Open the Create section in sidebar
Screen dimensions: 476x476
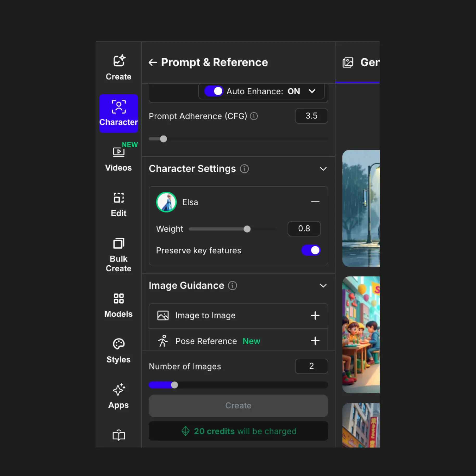118,68
